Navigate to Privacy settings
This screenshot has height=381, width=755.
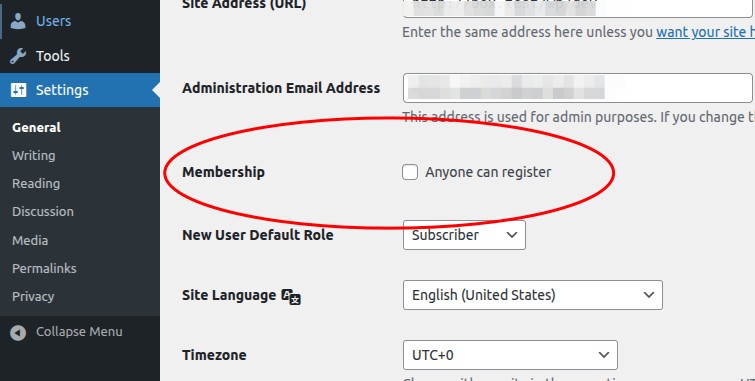[33, 296]
